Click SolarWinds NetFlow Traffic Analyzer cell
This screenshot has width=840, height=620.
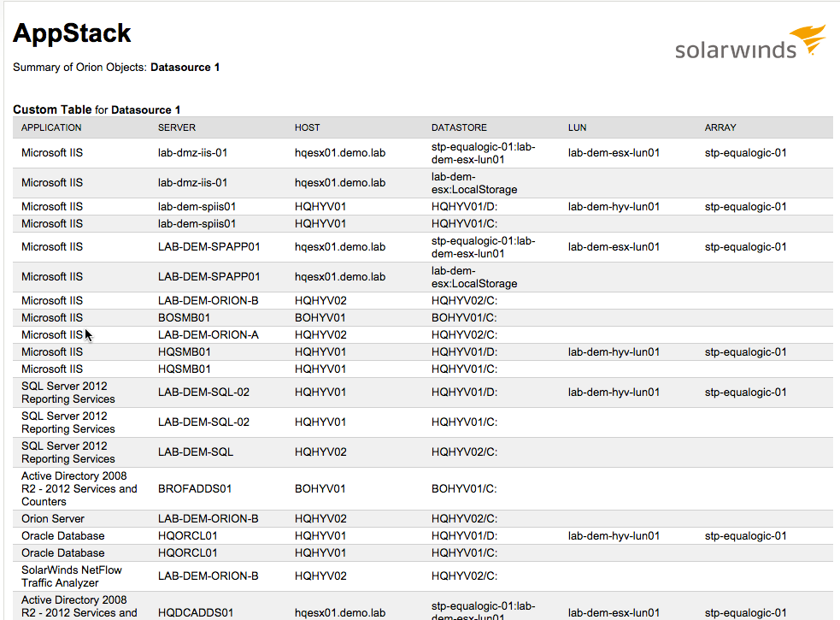pos(71,576)
